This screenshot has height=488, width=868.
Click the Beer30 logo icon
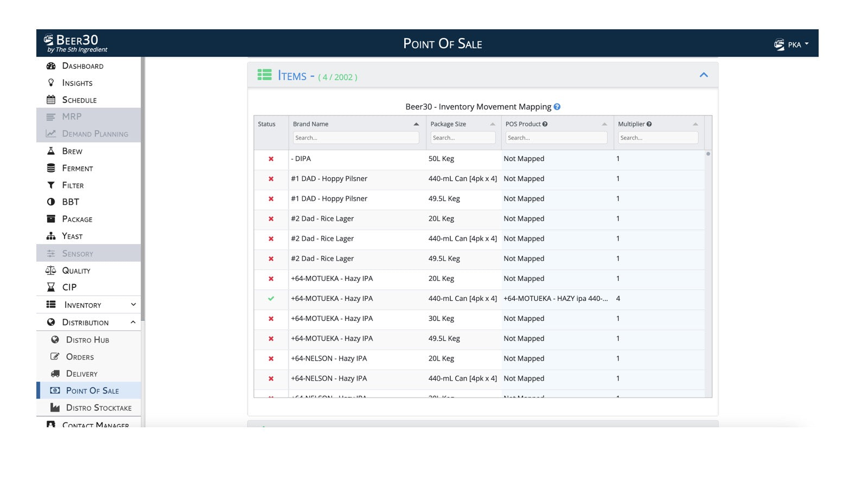[x=49, y=40]
